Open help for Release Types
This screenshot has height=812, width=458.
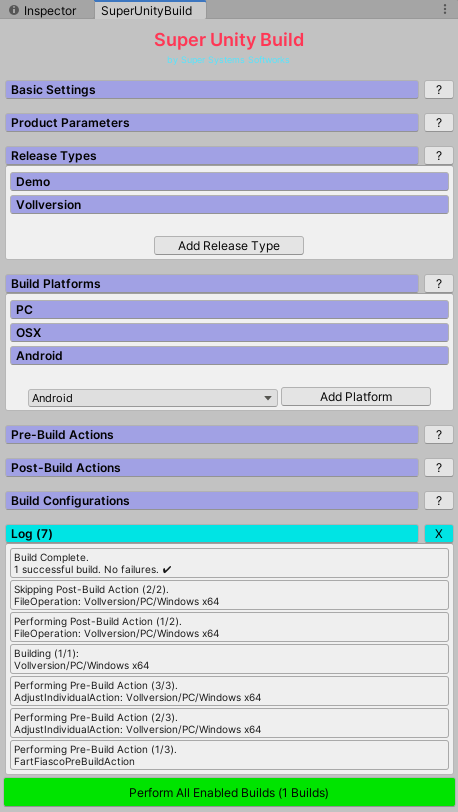439,156
